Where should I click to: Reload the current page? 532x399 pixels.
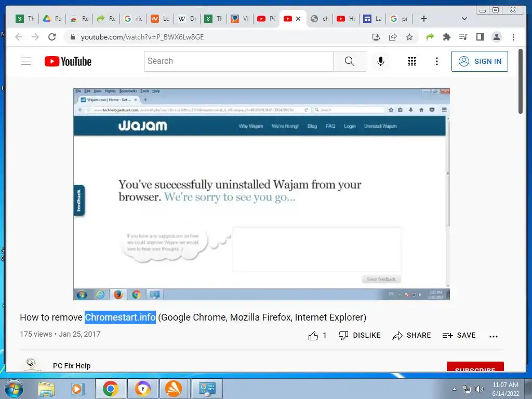(x=52, y=37)
